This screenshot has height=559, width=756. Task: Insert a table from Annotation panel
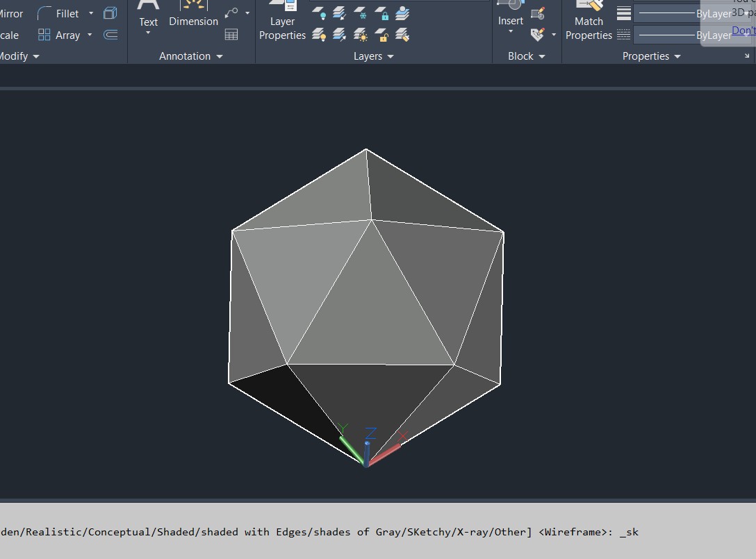pyautogui.click(x=231, y=35)
